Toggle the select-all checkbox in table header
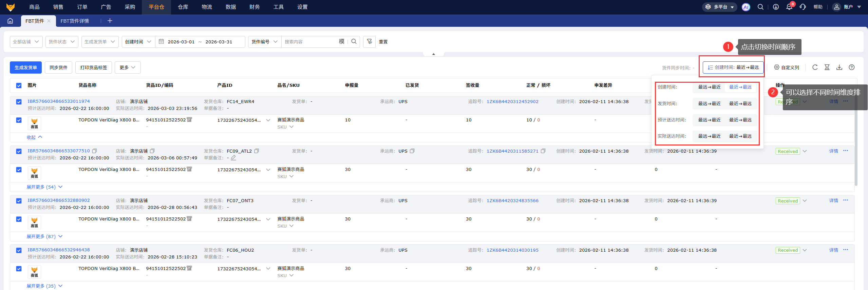The height and width of the screenshot is (290, 868). (19, 85)
